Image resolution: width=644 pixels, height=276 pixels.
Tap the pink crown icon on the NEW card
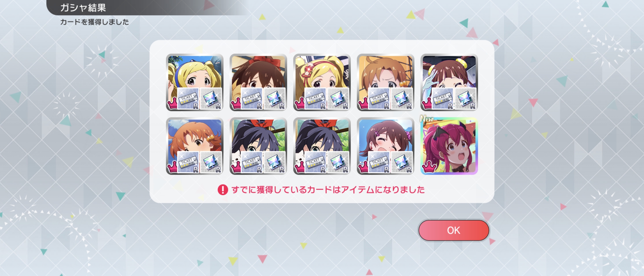(429, 167)
